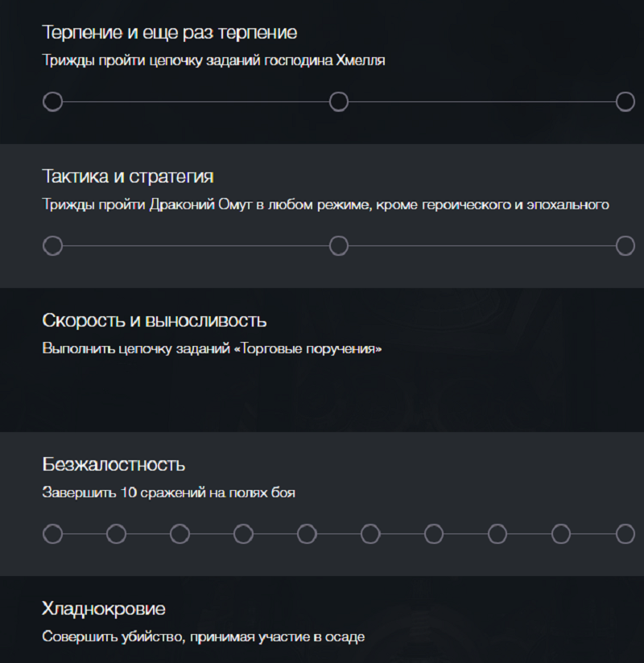Click the господина Хмелля task description
Image resolution: width=644 pixels, height=663 pixels.
pos(213,60)
